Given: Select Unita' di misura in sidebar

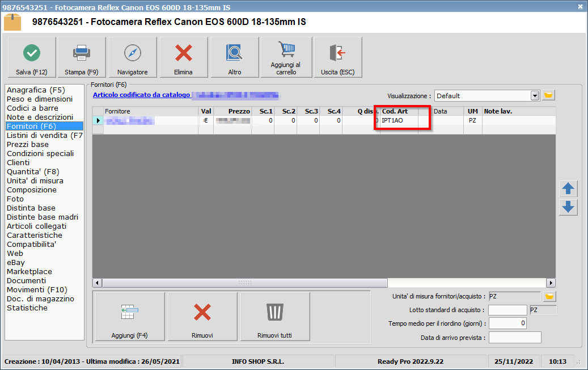Looking at the screenshot, I should point(35,181).
